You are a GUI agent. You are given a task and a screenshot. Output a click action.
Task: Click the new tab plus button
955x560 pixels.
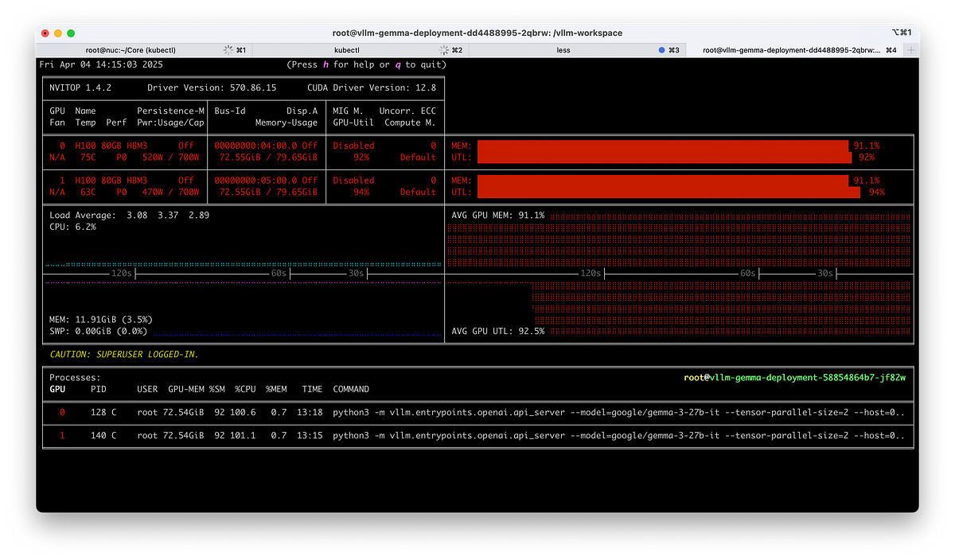(911, 50)
